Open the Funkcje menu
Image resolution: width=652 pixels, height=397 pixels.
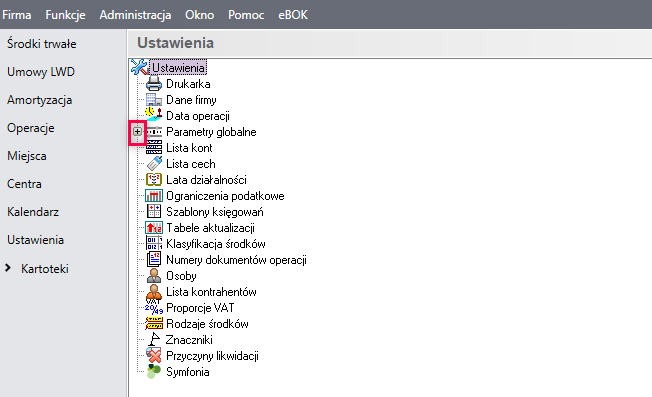(65, 15)
